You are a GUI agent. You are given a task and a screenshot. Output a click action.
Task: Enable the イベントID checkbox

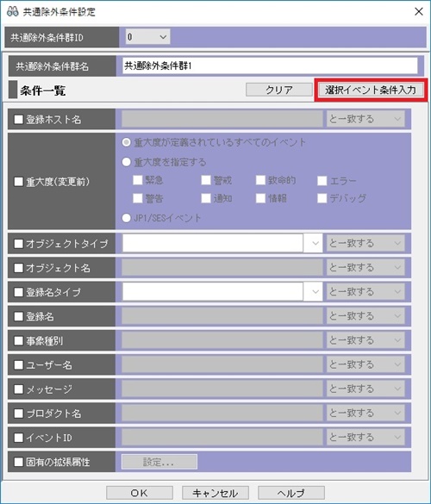(19, 438)
